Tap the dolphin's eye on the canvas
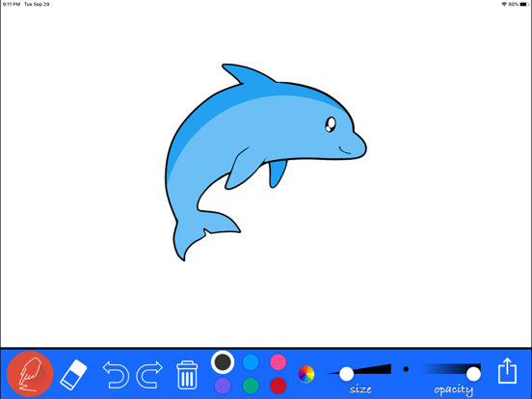Viewport: 532px width, 399px height. point(331,124)
